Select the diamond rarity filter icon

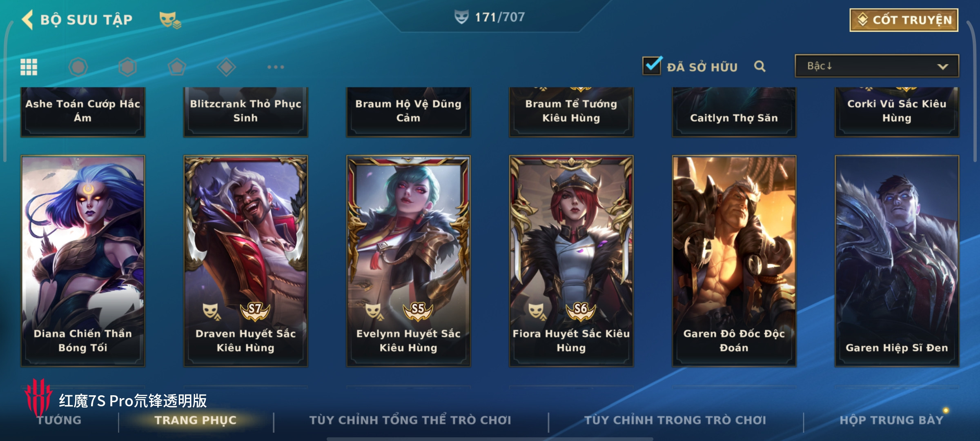pyautogui.click(x=226, y=67)
